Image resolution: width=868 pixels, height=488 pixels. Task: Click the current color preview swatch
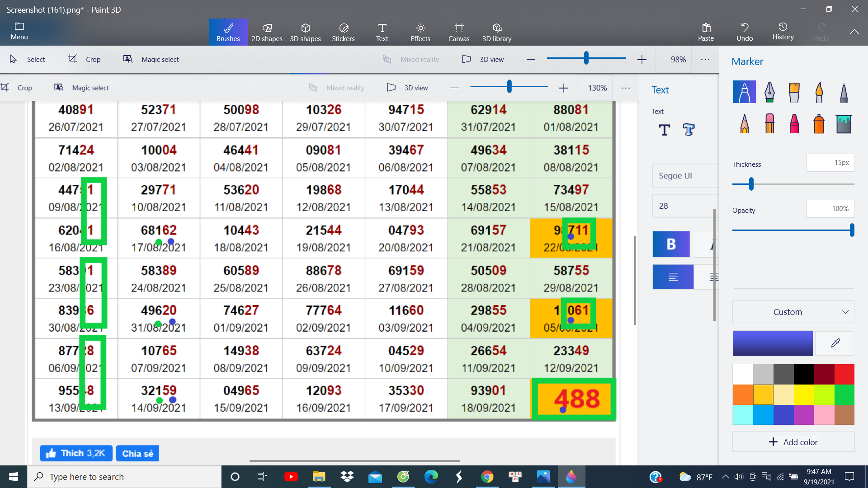pyautogui.click(x=773, y=343)
